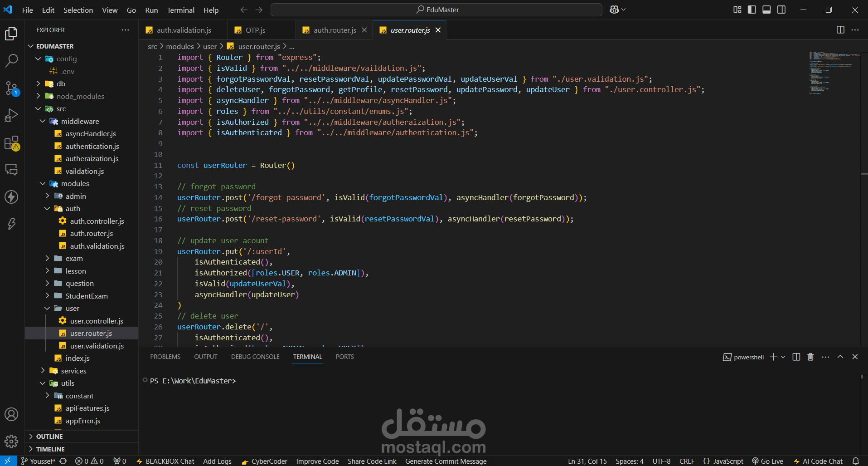Open editor More Actions ellipsis
868x466 pixels.
[855, 30]
